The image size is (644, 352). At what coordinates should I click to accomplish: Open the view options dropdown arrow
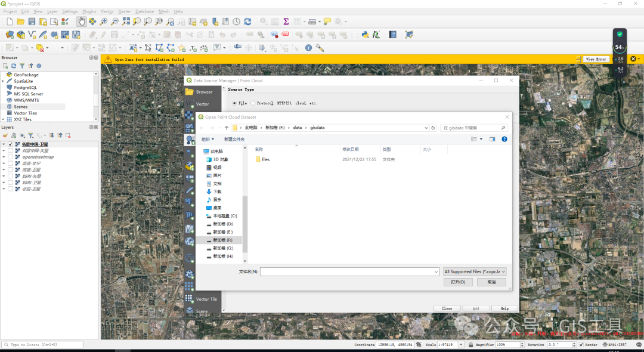click(x=481, y=139)
